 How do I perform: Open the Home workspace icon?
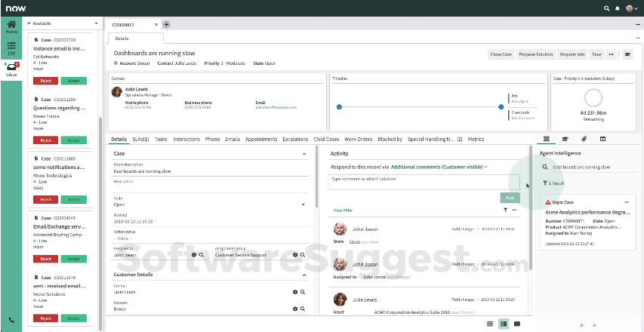point(11,26)
